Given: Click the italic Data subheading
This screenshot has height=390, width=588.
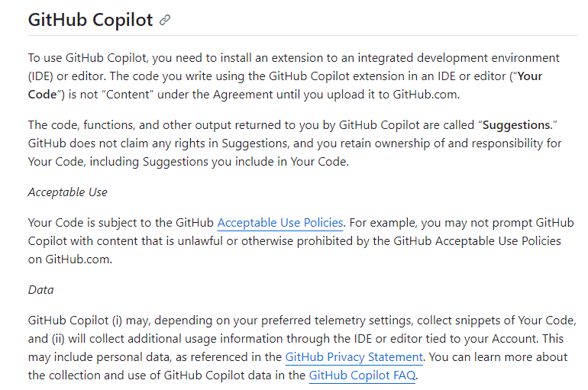Looking at the screenshot, I should click(41, 290).
